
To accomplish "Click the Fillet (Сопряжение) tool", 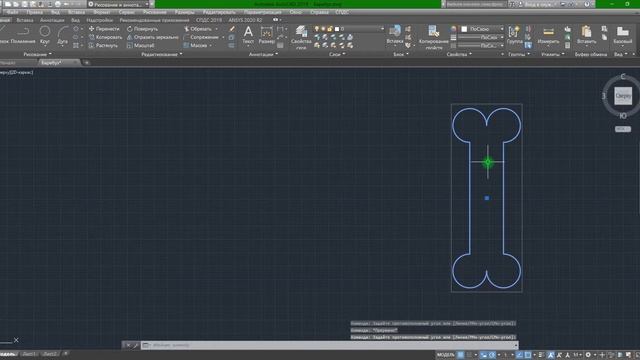I will [x=201, y=37].
